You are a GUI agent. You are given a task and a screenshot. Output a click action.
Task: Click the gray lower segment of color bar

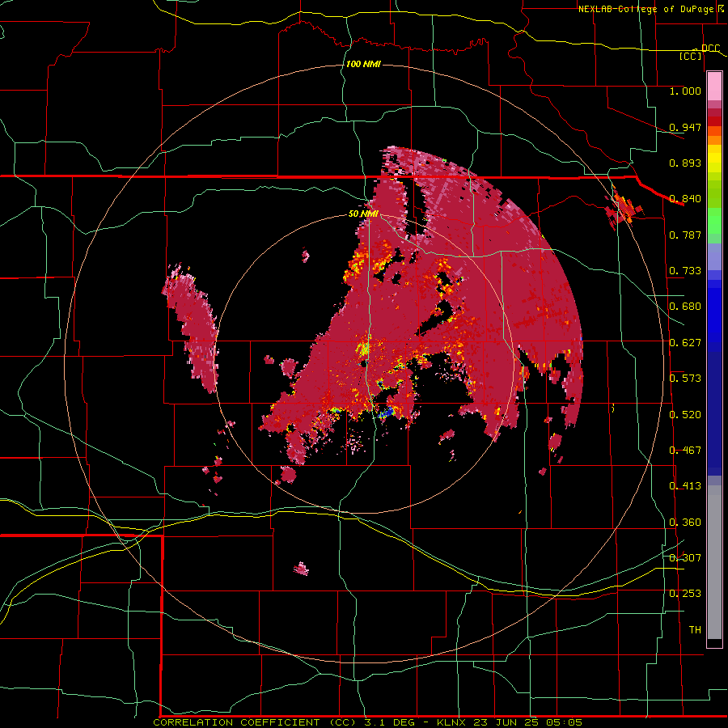coord(714,562)
